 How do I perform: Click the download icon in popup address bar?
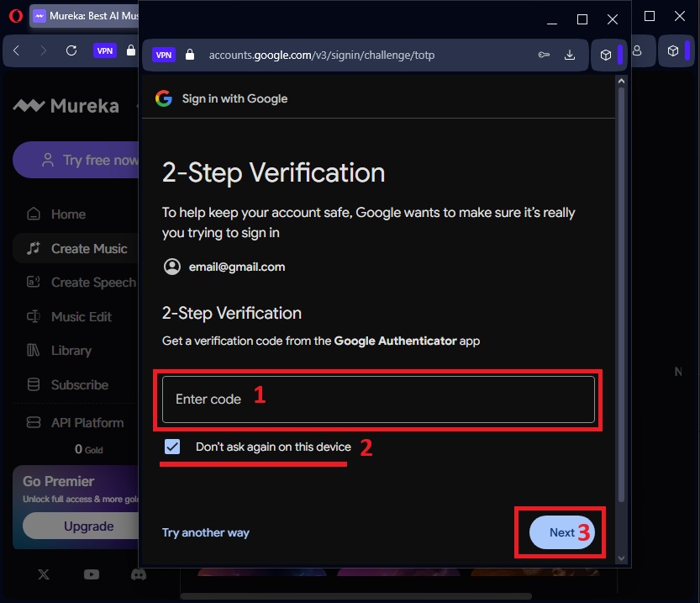pyautogui.click(x=570, y=55)
